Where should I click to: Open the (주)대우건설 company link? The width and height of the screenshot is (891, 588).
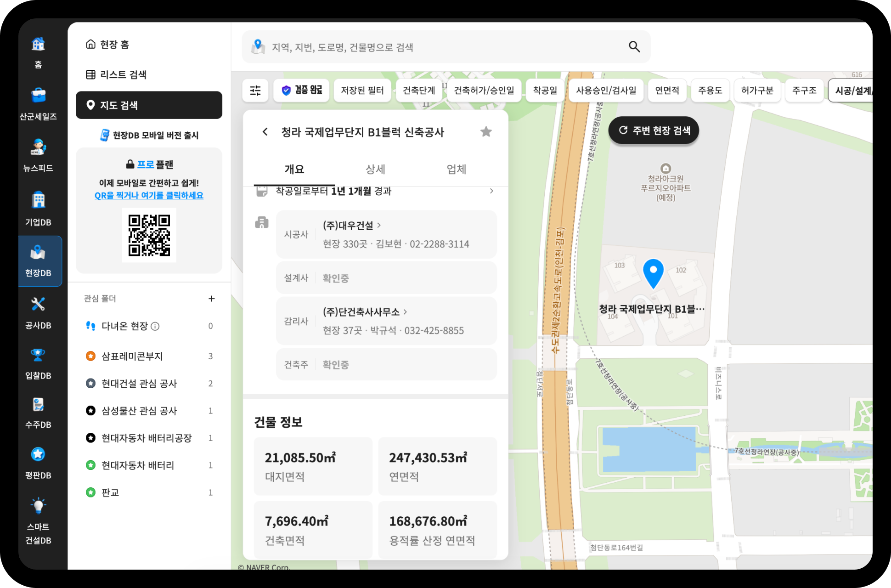point(352,226)
